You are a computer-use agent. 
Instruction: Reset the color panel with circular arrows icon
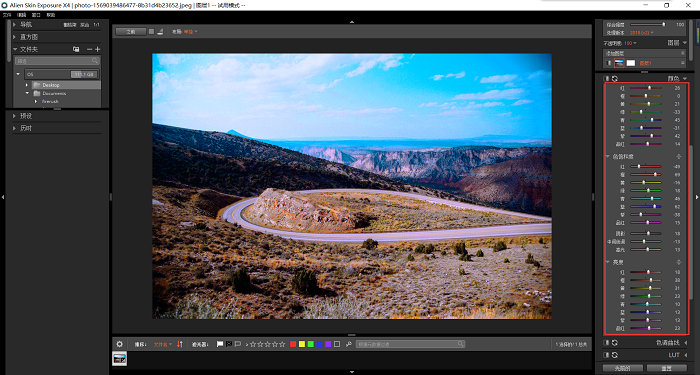coord(615,79)
